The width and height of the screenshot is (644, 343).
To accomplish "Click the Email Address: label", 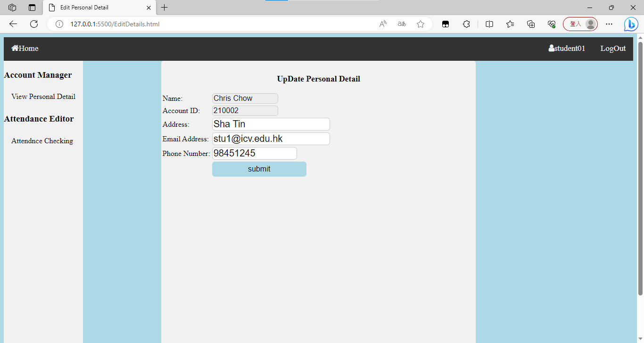I will pyautogui.click(x=186, y=139).
